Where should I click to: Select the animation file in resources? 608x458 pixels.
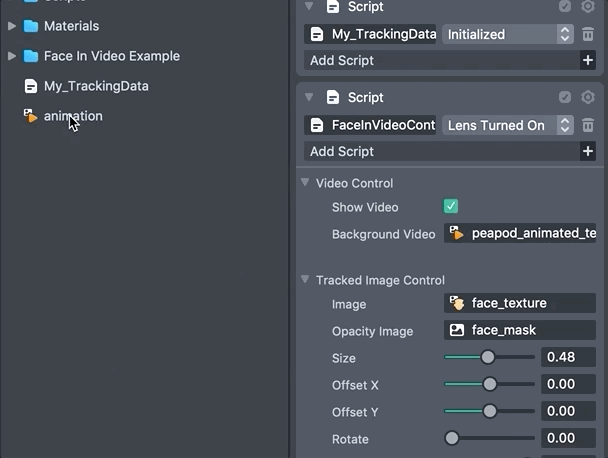click(72, 116)
